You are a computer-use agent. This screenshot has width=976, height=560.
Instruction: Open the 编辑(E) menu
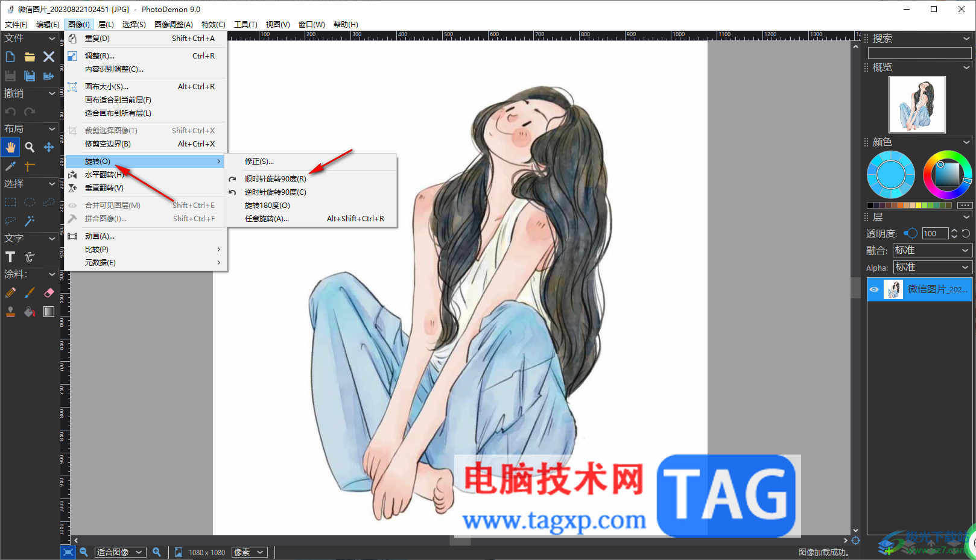[48, 25]
